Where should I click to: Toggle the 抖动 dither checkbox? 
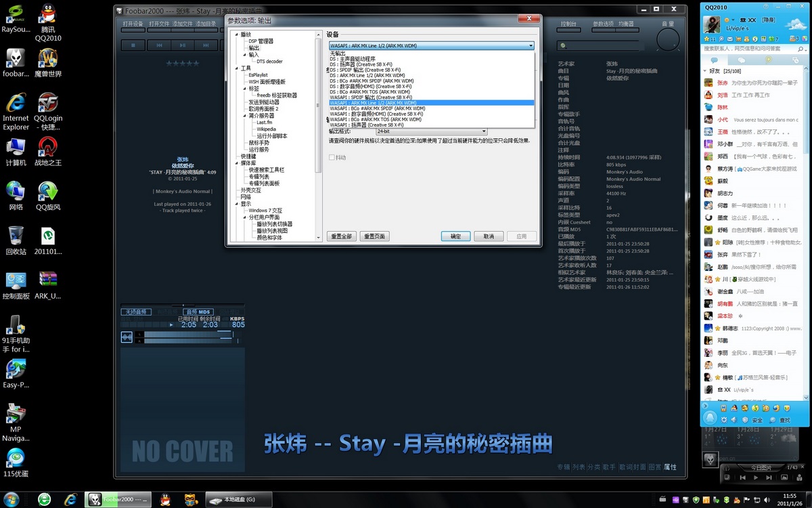click(x=332, y=158)
